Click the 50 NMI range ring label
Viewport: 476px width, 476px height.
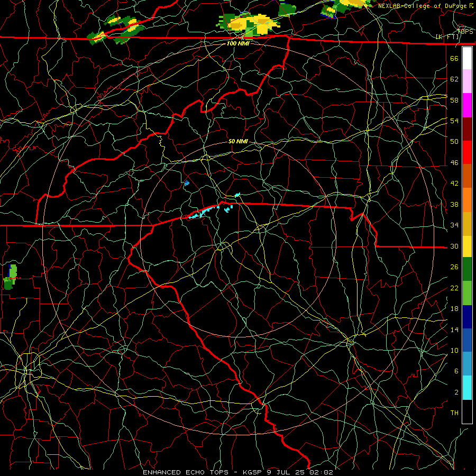click(x=238, y=141)
